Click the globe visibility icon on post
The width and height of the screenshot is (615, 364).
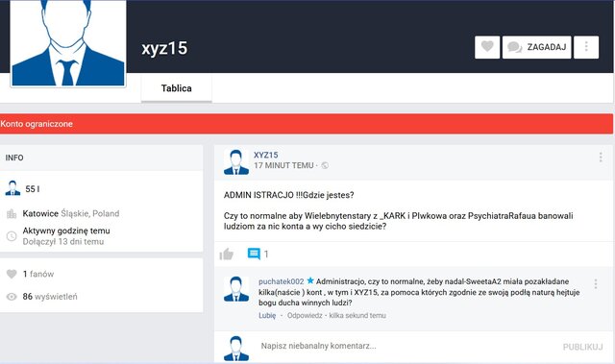tap(325, 166)
